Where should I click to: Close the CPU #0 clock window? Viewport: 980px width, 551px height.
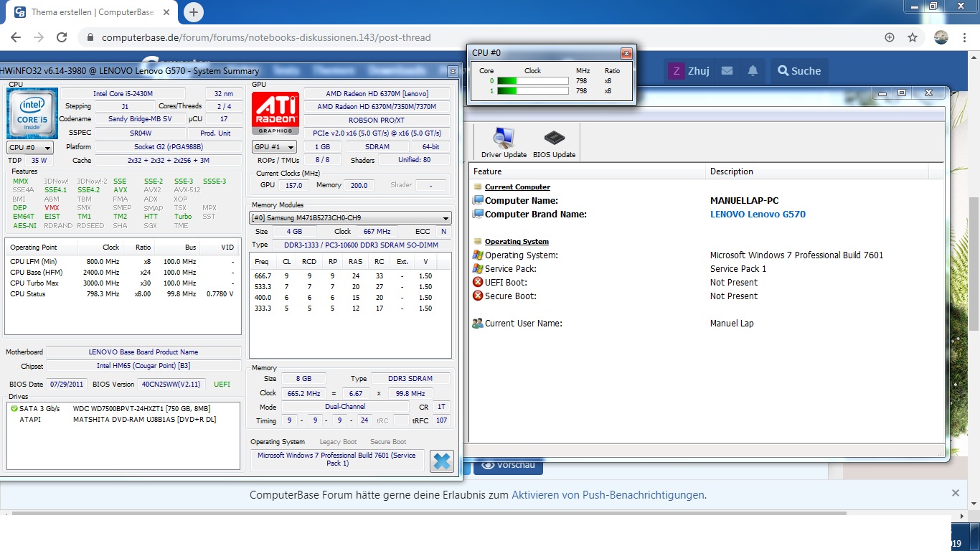pyautogui.click(x=626, y=53)
